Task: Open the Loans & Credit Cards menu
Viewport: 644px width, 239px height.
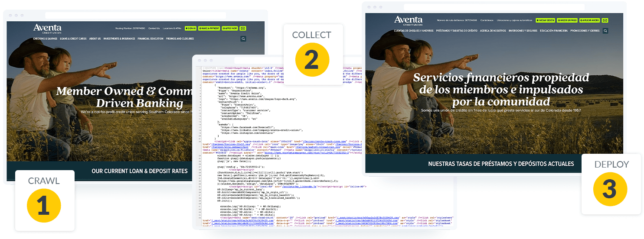Action: 73,39
